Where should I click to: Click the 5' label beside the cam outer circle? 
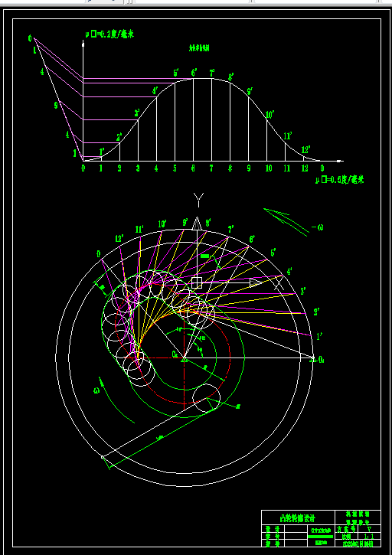pos(273,253)
